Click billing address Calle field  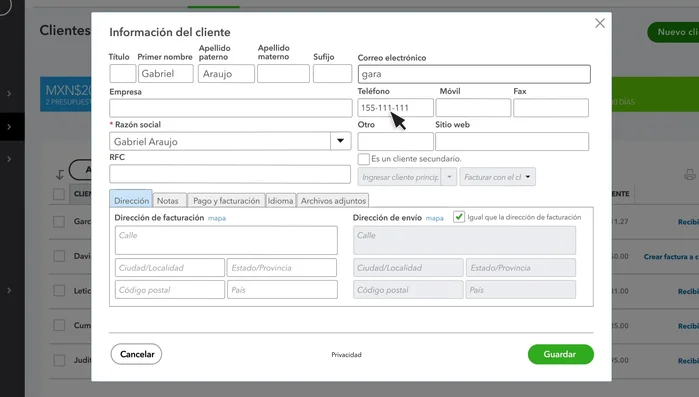tap(226, 240)
